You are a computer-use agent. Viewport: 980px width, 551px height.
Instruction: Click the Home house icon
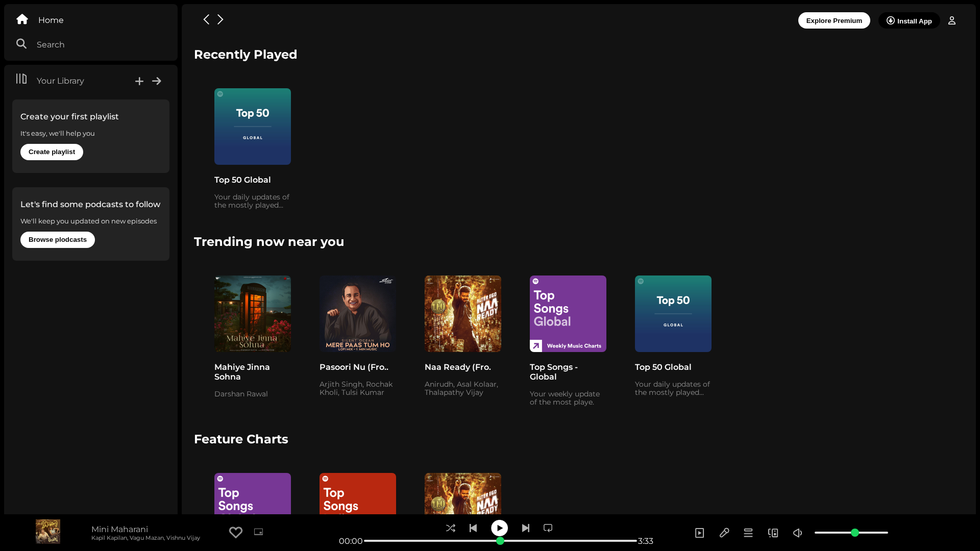pyautogui.click(x=22, y=19)
